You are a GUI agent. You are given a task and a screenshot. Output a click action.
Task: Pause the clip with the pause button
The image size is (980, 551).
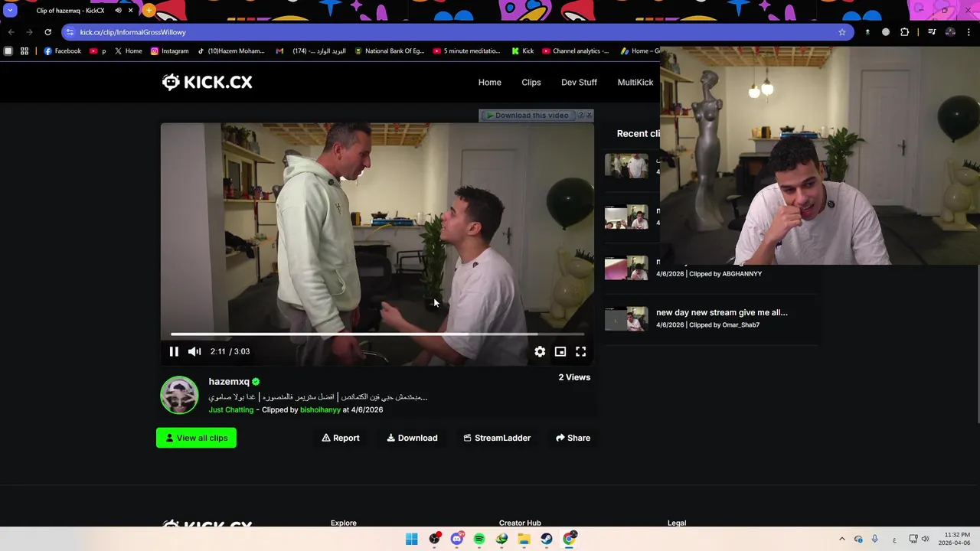point(174,351)
